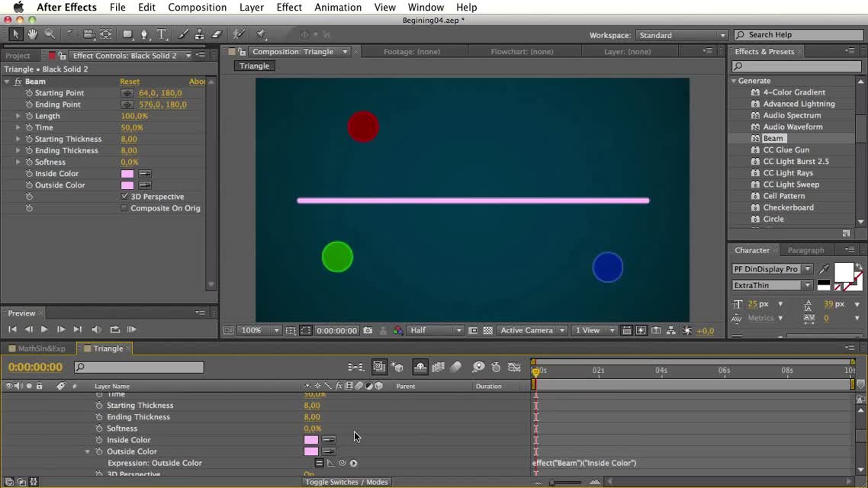Select the Brush tool
This screenshot has height=488, width=868.
point(183,34)
